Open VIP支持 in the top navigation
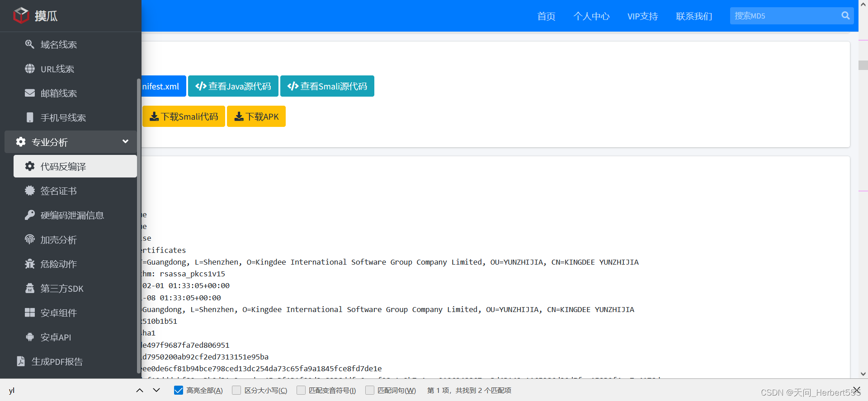This screenshot has width=868, height=401. (x=642, y=16)
